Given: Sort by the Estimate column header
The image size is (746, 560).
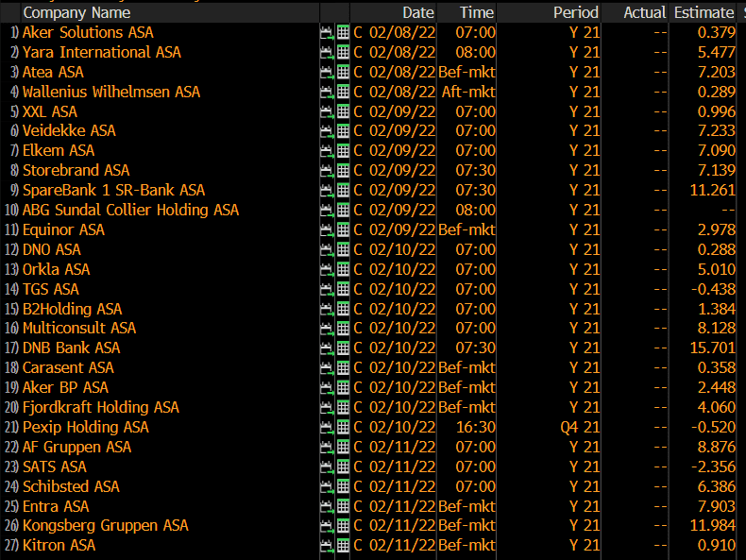Looking at the screenshot, I should (704, 13).
